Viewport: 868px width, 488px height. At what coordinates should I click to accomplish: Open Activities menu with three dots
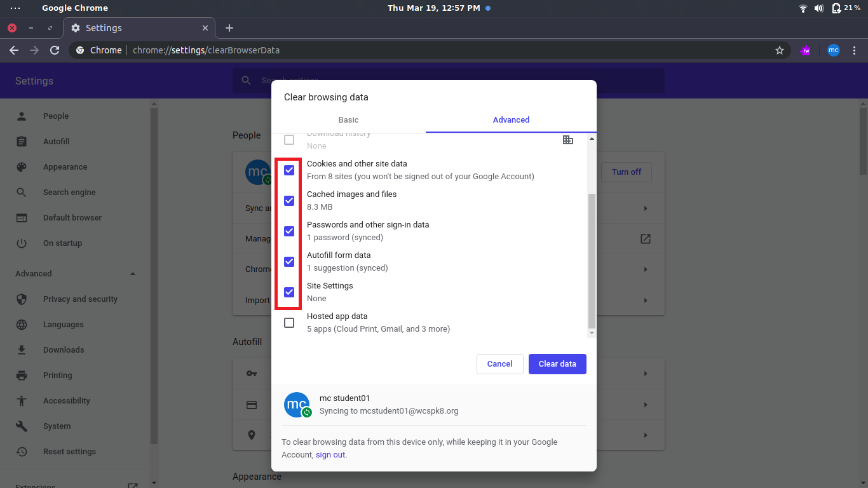(15, 8)
